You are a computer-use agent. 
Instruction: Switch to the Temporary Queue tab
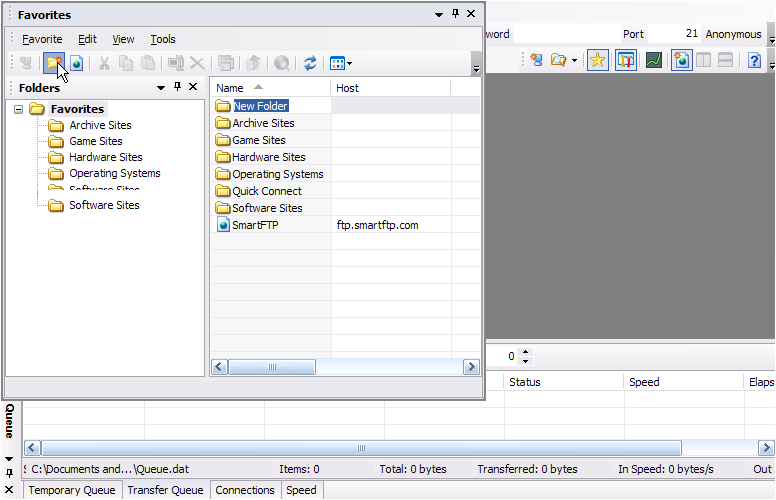coord(72,490)
